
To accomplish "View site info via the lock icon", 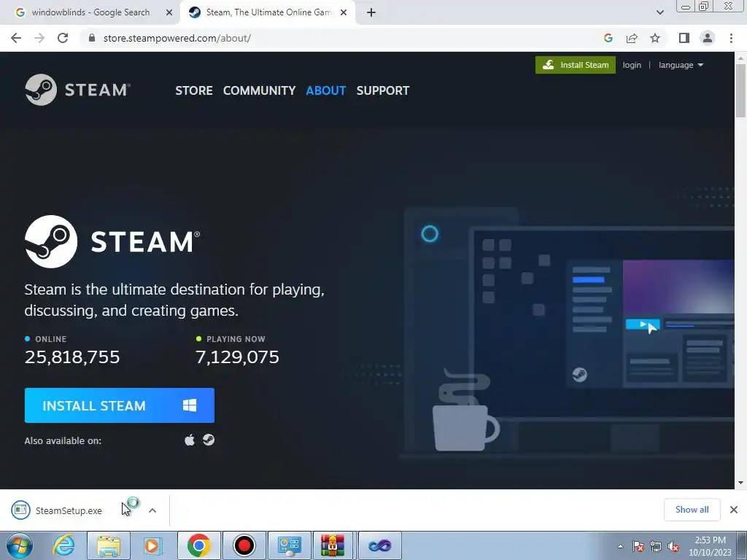I will 92,38.
